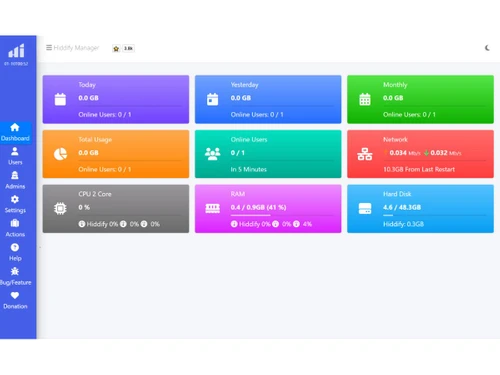Image resolution: width=500 pixels, height=375 pixels.
Task: Toggle dark mode moon icon
Action: [487, 48]
